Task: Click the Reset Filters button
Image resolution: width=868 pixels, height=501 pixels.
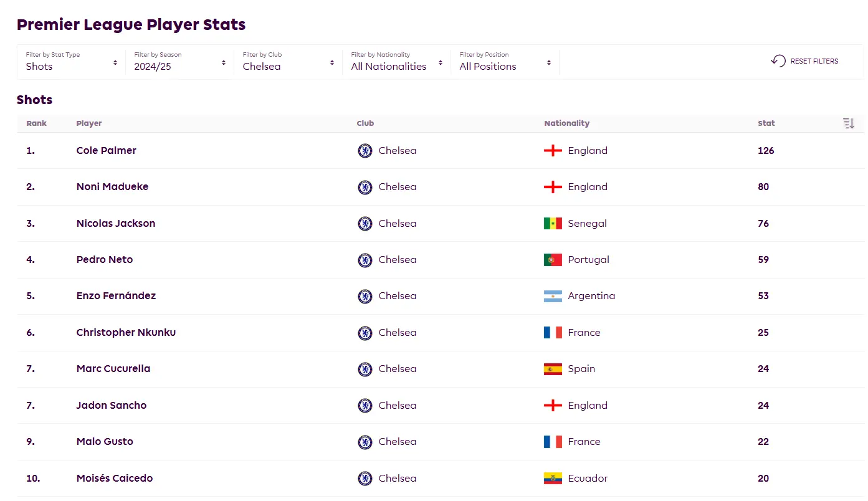Action: tap(804, 61)
